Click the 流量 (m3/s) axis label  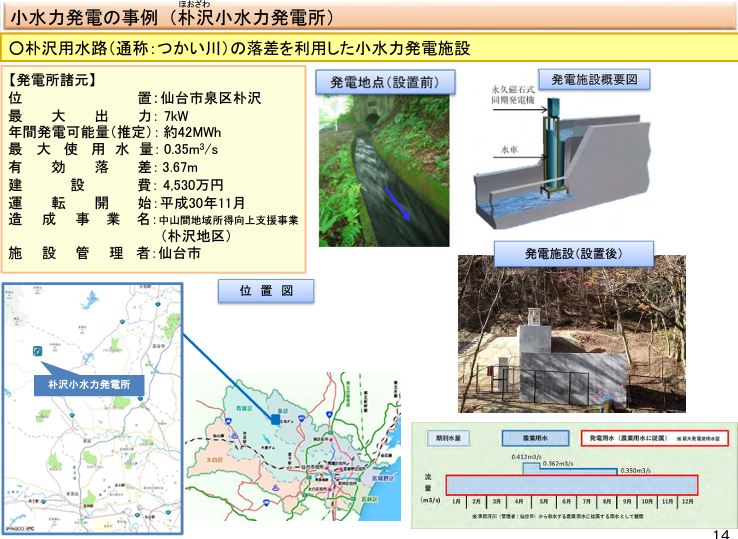429,487
